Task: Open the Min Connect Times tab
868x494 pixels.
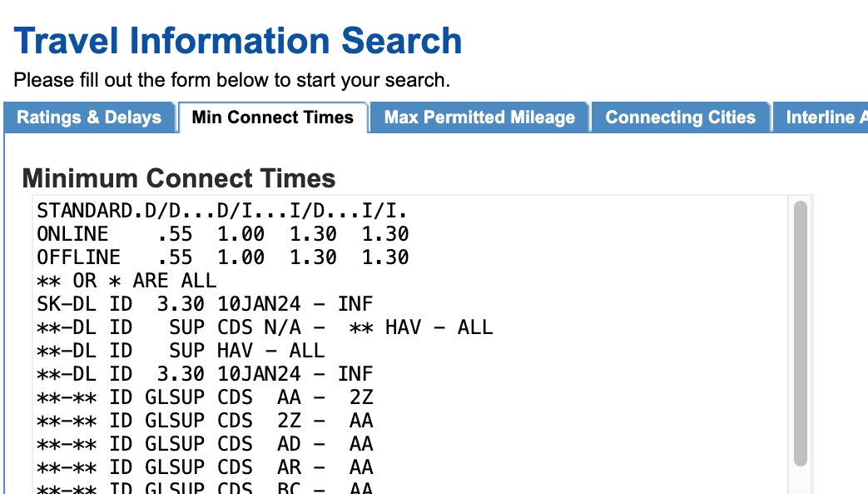Action: pos(273,117)
